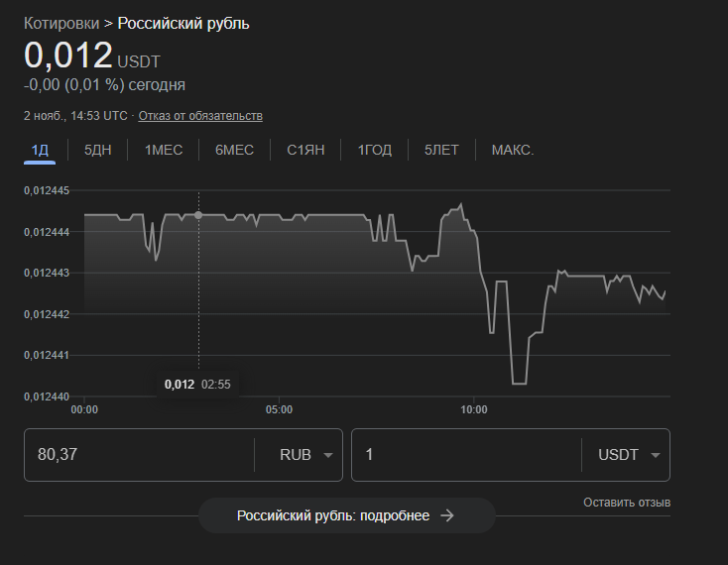This screenshot has width=728, height=565.
Task: Show the 1МЕС chart period
Action: 163,151
